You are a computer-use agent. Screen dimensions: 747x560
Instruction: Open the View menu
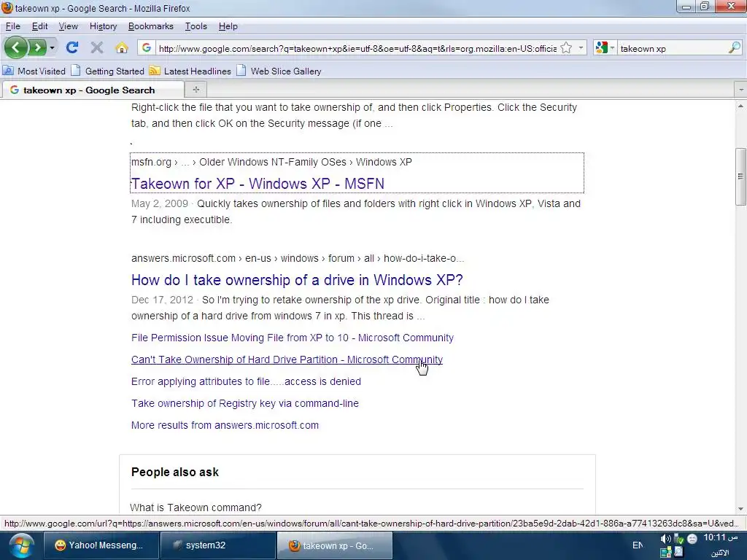pos(68,26)
